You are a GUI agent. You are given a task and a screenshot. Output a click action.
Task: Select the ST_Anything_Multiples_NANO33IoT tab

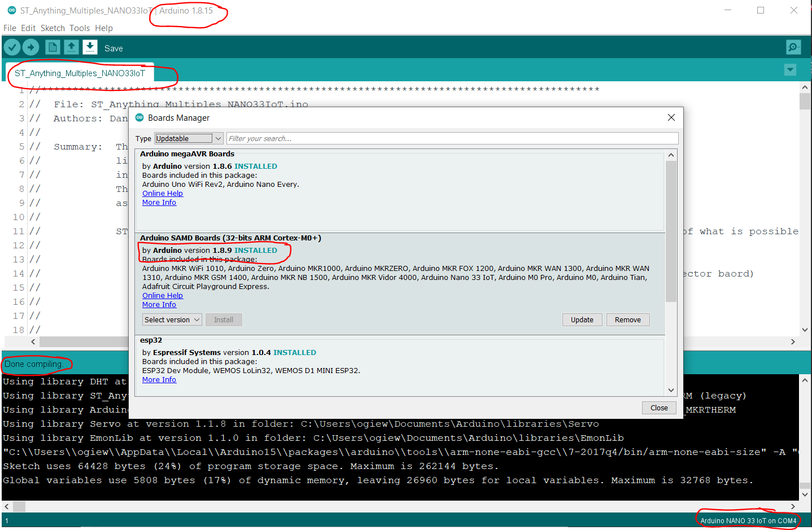(80, 73)
